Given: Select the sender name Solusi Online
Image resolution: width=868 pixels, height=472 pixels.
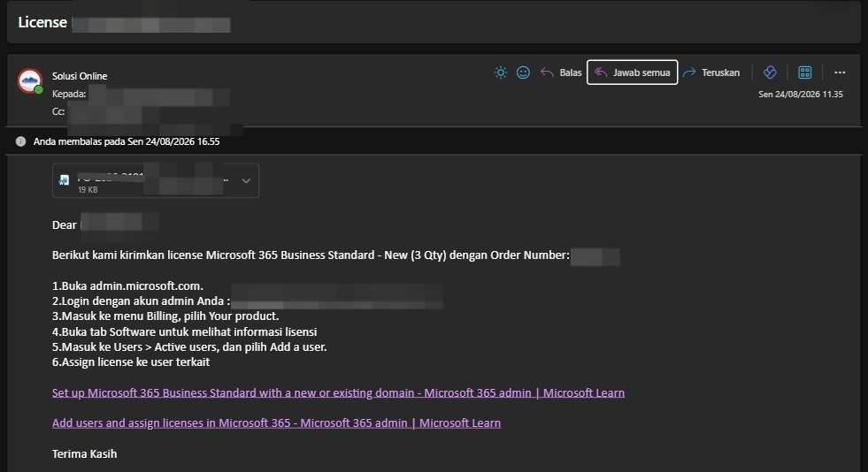Looking at the screenshot, I should (80, 76).
